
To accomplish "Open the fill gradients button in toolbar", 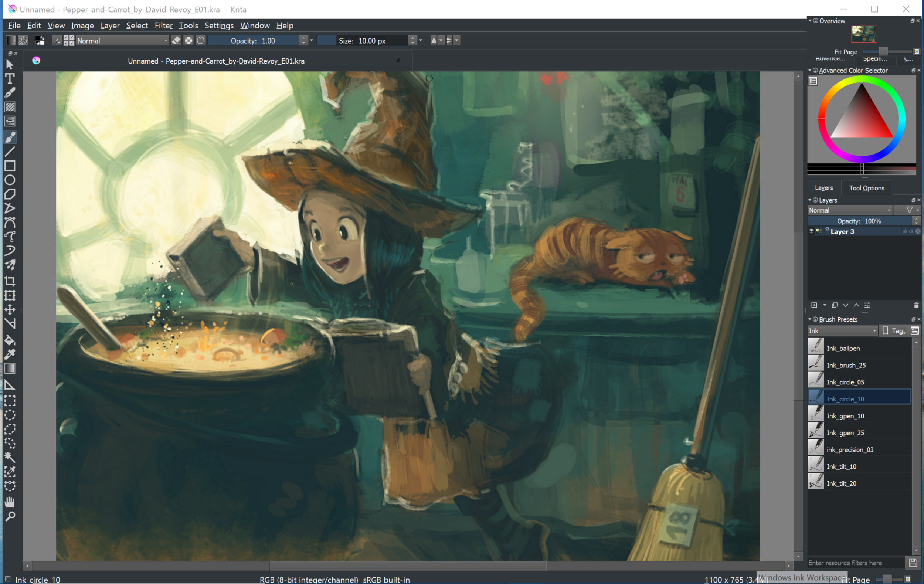I will point(11,40).
